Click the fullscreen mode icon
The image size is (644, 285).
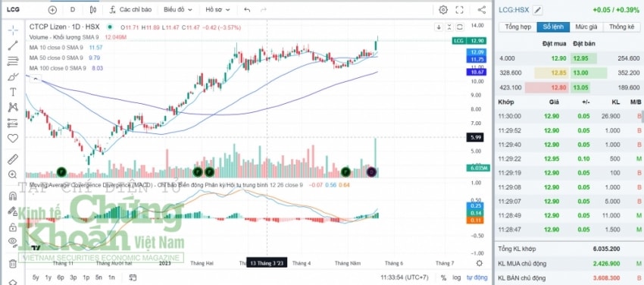tap(460, 10)
